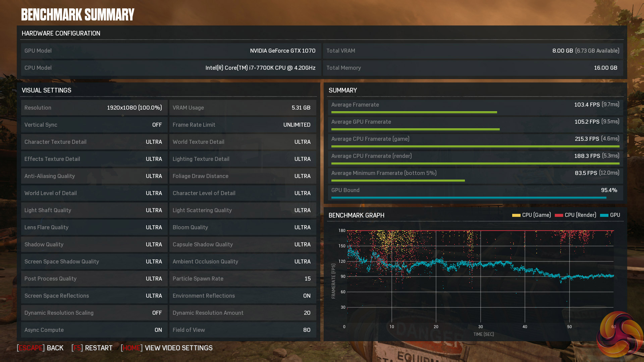Open View Video Settings with HOME
This screenshot has height=362, width=644.
(x=167, y=348)
